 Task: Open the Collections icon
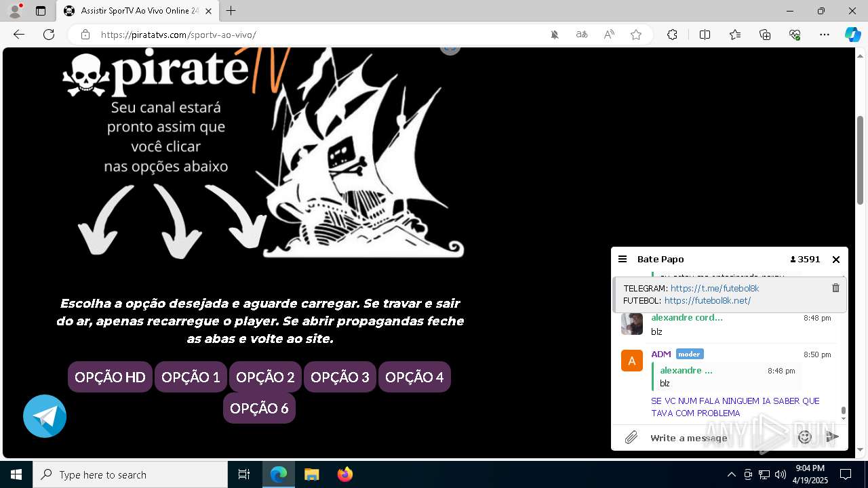click(x=765, y=35)
